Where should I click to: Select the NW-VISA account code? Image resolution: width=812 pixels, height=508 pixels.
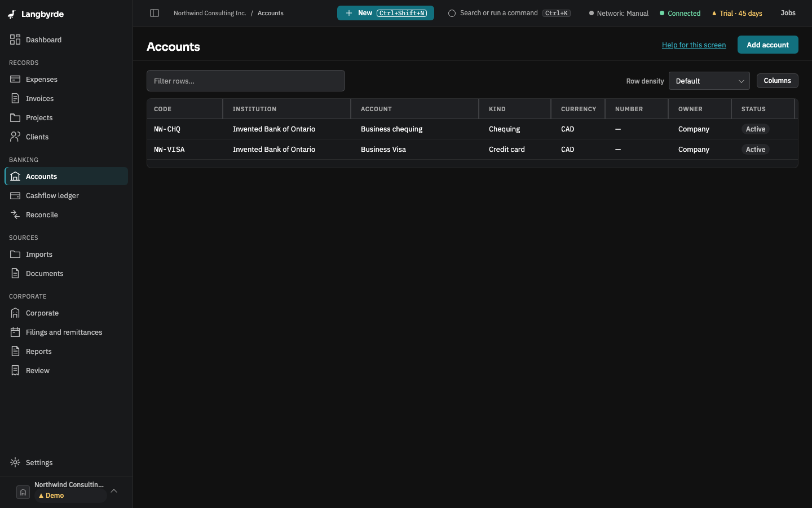169,150
